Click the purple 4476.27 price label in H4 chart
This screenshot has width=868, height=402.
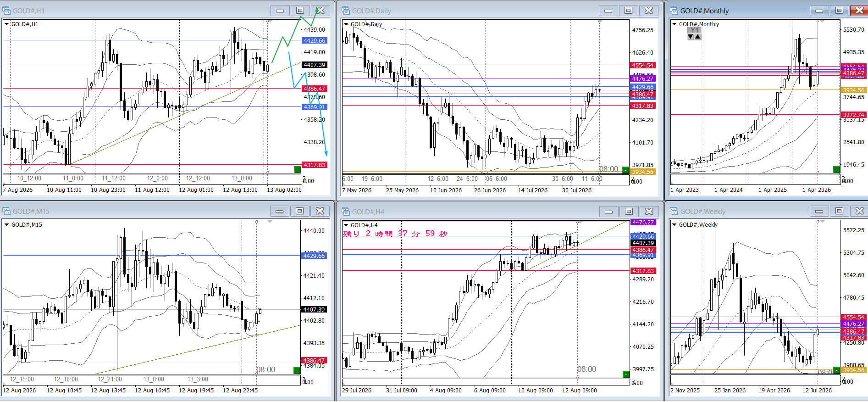(643, 223)
